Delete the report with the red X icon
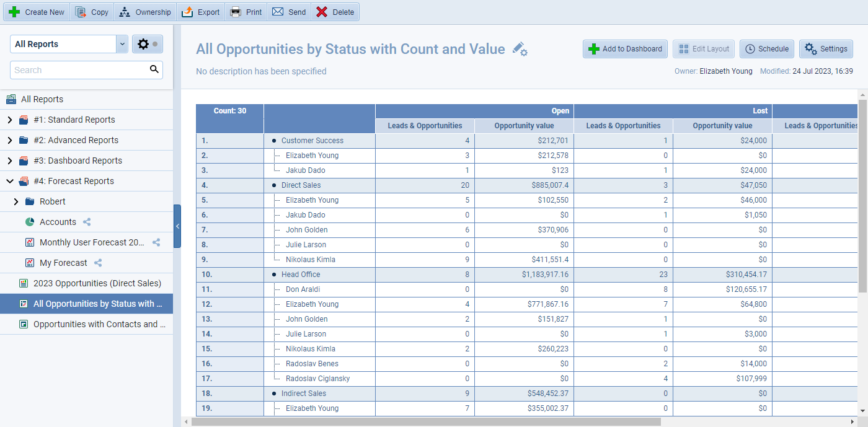 point(335,11)
